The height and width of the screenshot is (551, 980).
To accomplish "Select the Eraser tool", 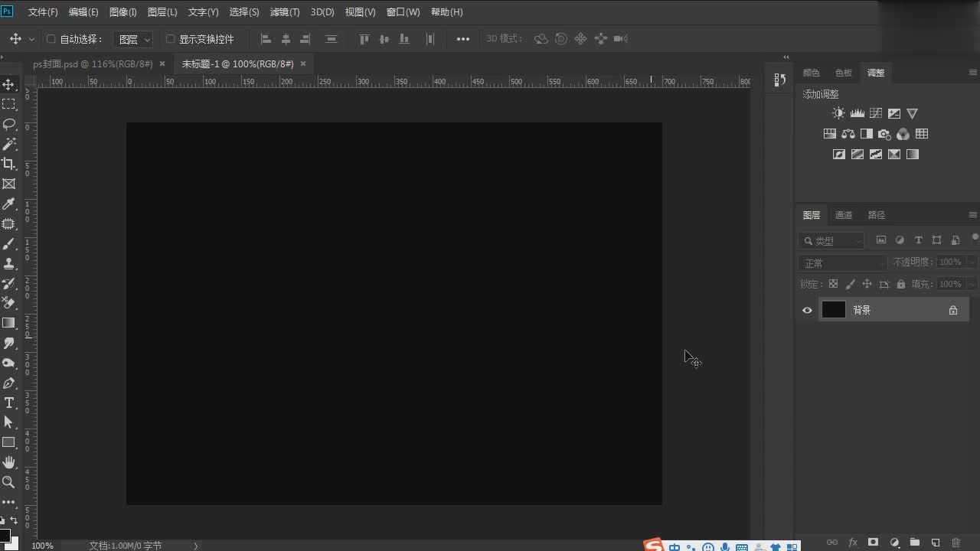I will point(9,303).
